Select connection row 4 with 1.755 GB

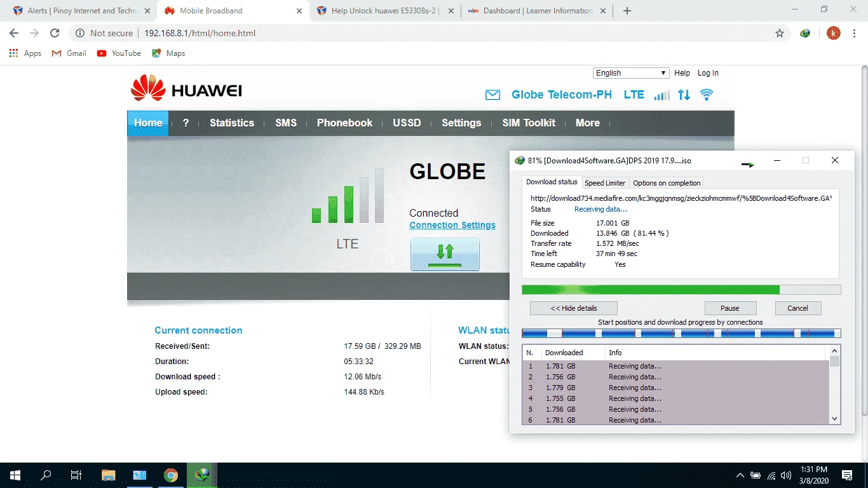pos(675,398)
